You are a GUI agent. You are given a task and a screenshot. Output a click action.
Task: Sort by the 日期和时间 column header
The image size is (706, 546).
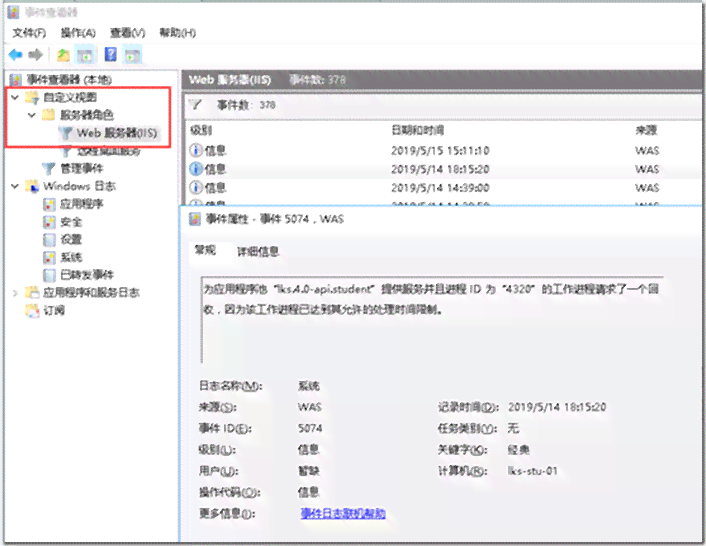(417, 131)
